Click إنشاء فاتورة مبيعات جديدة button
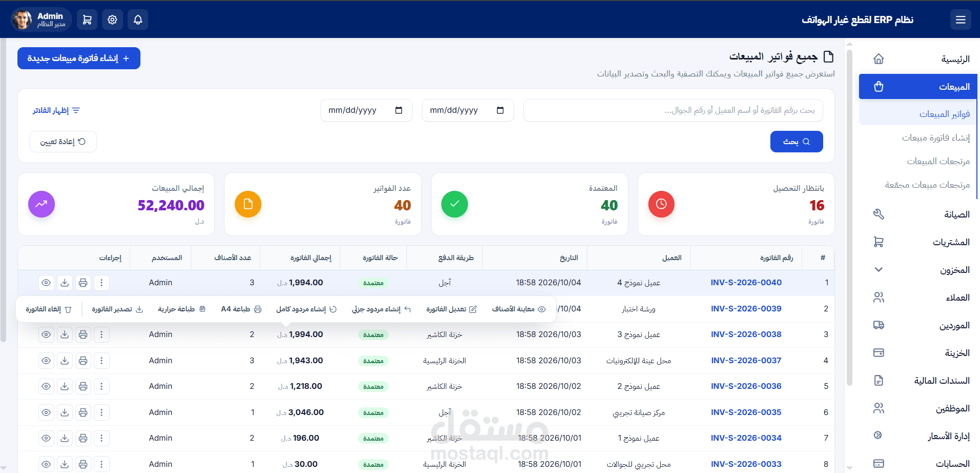 coord(79,58)
